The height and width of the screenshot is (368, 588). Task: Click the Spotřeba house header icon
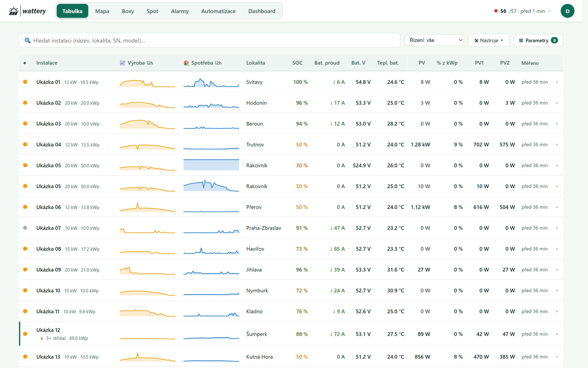point(186,63)
